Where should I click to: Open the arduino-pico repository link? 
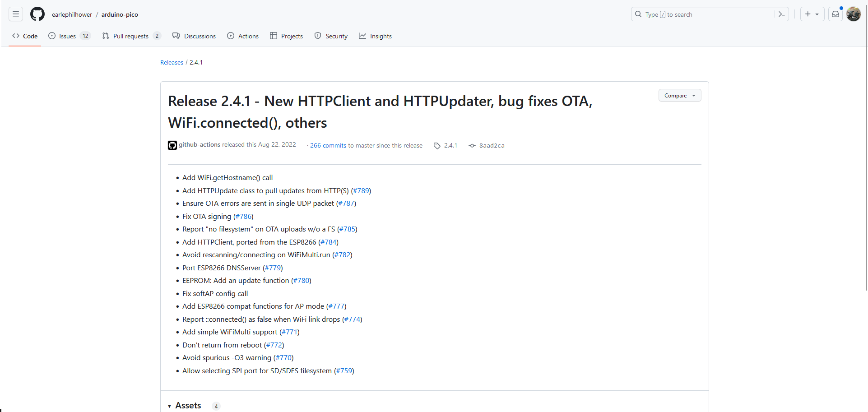pyautogui.click(x=120, y=14)
